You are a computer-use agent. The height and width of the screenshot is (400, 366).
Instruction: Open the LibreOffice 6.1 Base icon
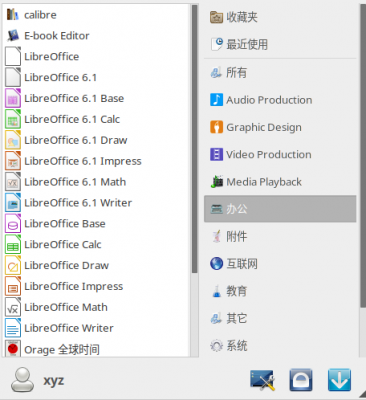(x=13, y=98)
